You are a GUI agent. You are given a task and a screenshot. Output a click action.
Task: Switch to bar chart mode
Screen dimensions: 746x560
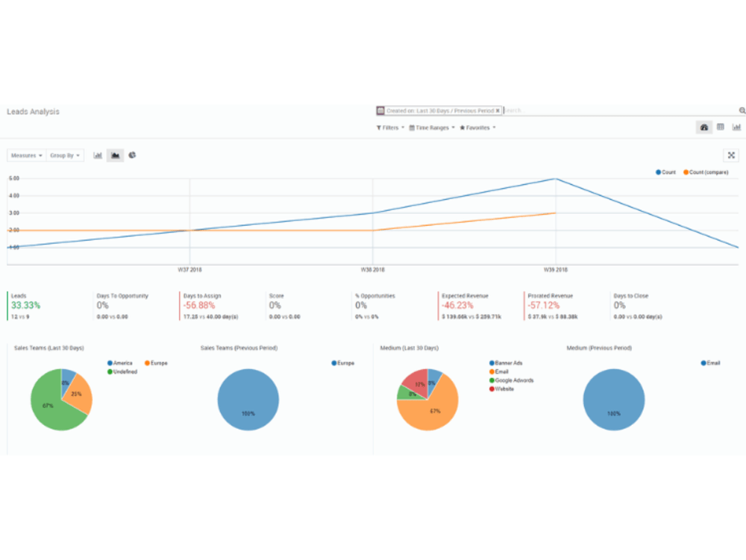(98, 155)
